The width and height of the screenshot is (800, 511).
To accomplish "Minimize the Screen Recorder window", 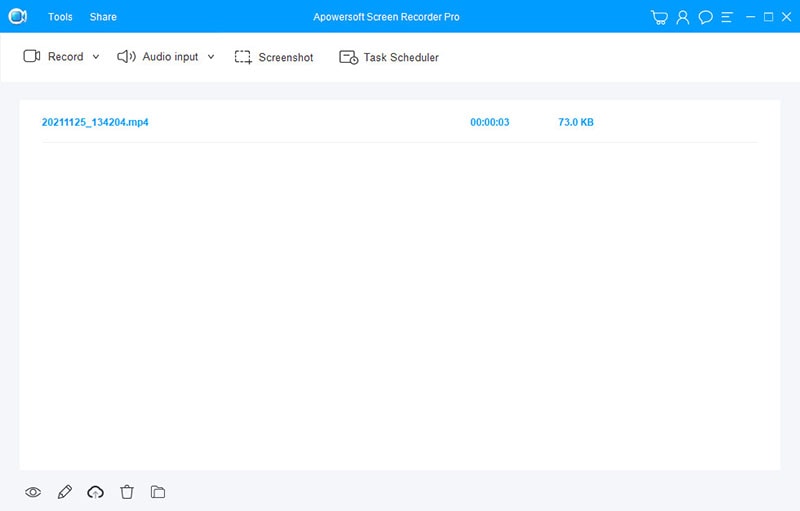I will pos(751,17).
